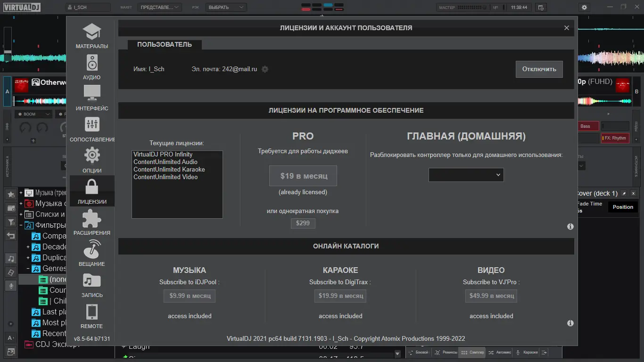
Task: Click the $49.99 в месяц VJ'Pro button
Action: point(491,296)
